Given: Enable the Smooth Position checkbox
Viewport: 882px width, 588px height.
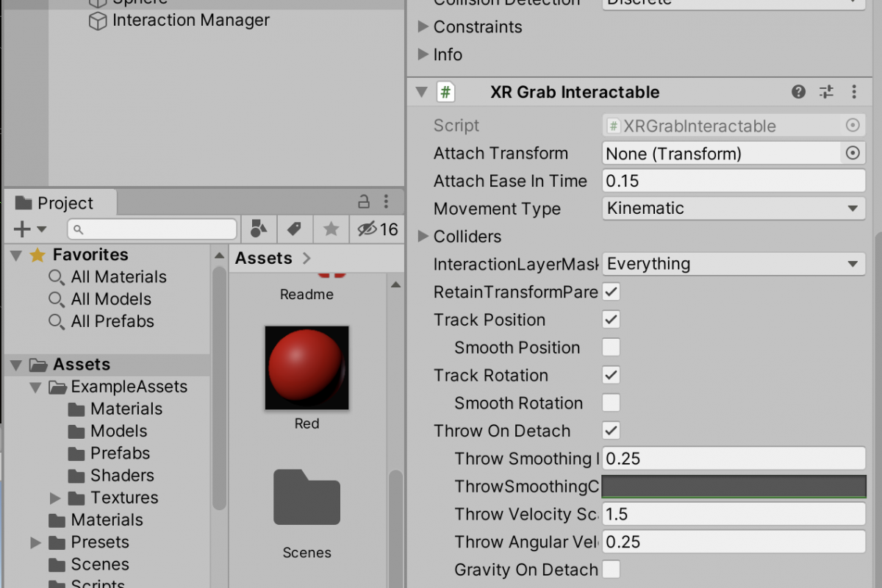Looking at the screenshot, I should tap(611, 347).
